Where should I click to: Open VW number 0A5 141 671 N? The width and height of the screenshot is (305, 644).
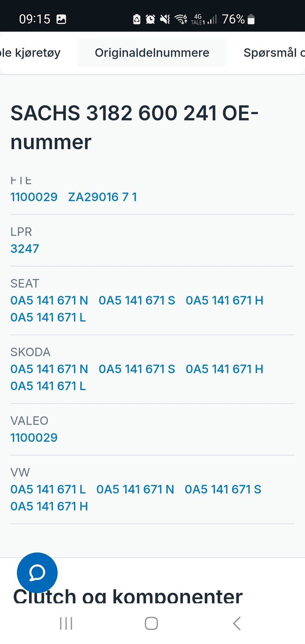[135, 489]
